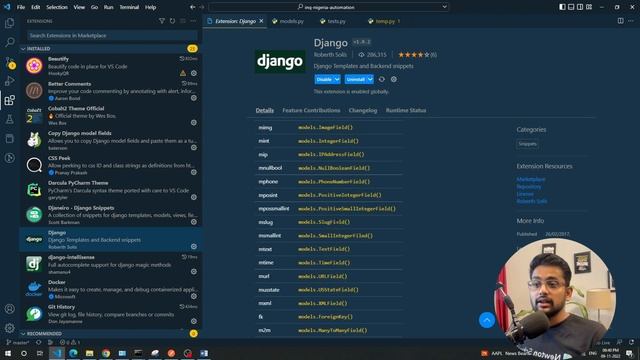Click the refresh extensions icon
Image resolution: width=640 pixels, height=360 pixels.
[172, 21]
